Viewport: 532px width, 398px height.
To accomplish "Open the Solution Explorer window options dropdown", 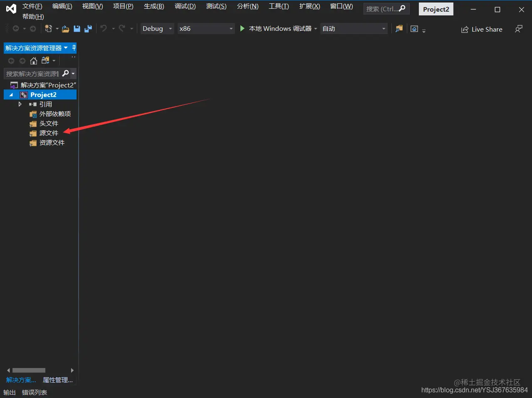I will pos(66,48).
